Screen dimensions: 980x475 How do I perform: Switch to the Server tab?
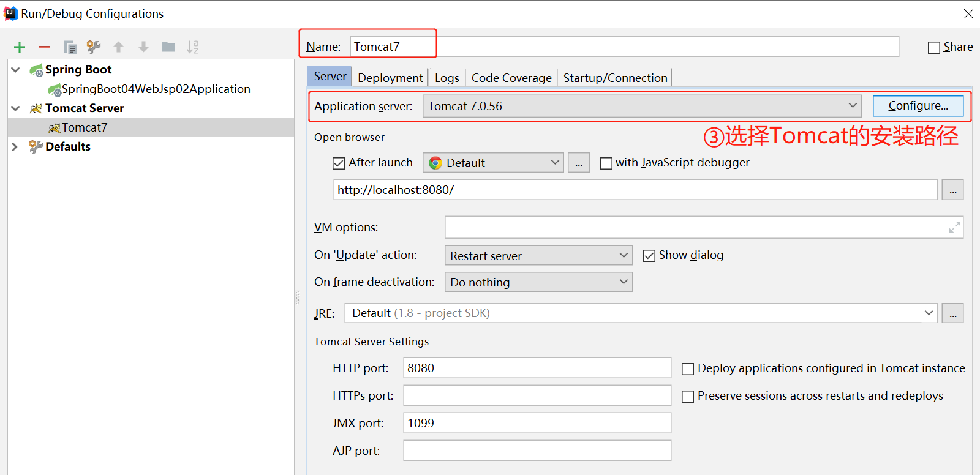pyautogui.click(x=330, y=77)
